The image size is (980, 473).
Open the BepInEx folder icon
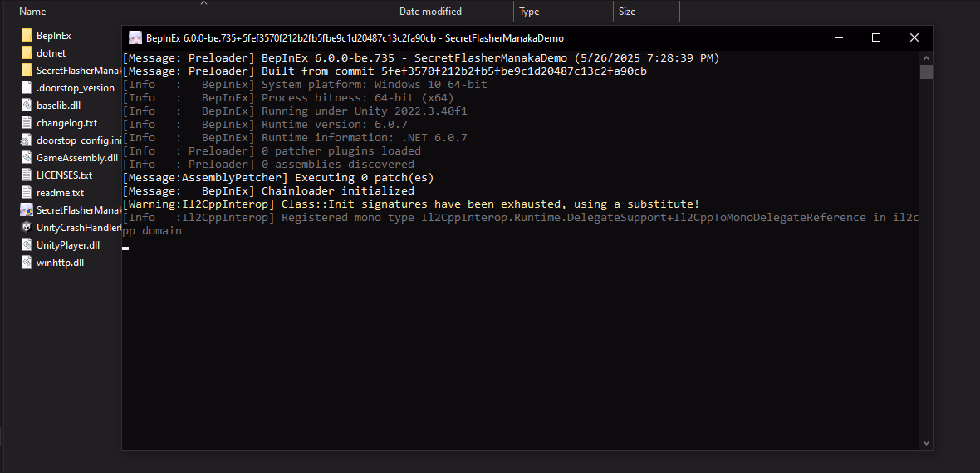(27, 36)
